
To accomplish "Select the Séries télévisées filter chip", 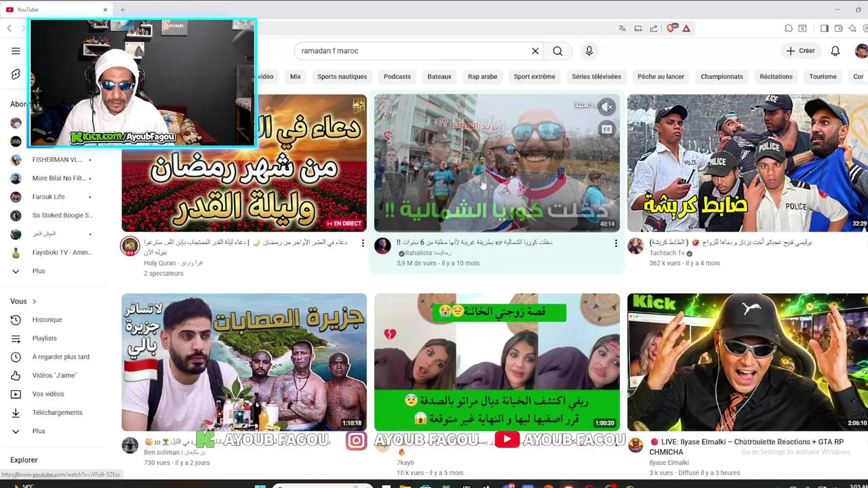I will pos(596,77).
